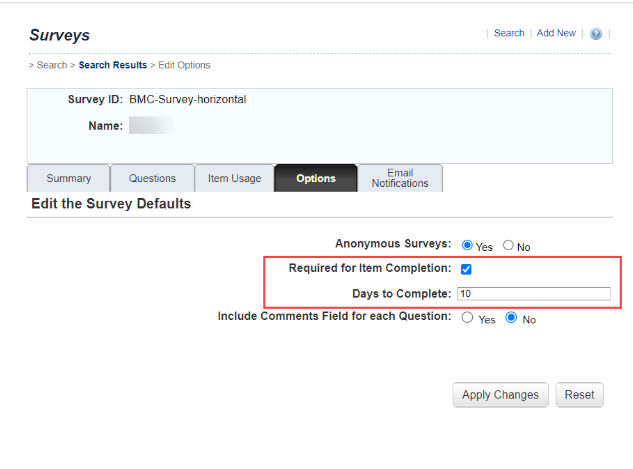Click the Survey ID value BMC-Survey-horizontal

tap(188, 99)
